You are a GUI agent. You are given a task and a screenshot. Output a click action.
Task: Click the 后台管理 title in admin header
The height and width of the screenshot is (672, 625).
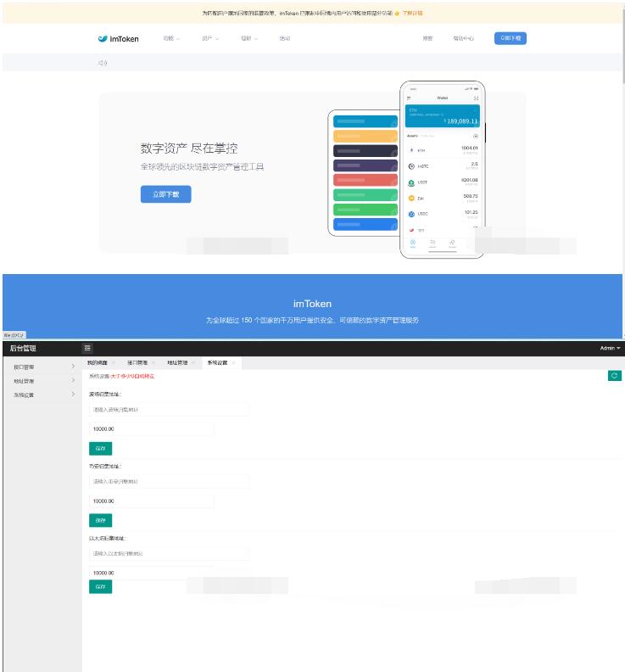23,348
